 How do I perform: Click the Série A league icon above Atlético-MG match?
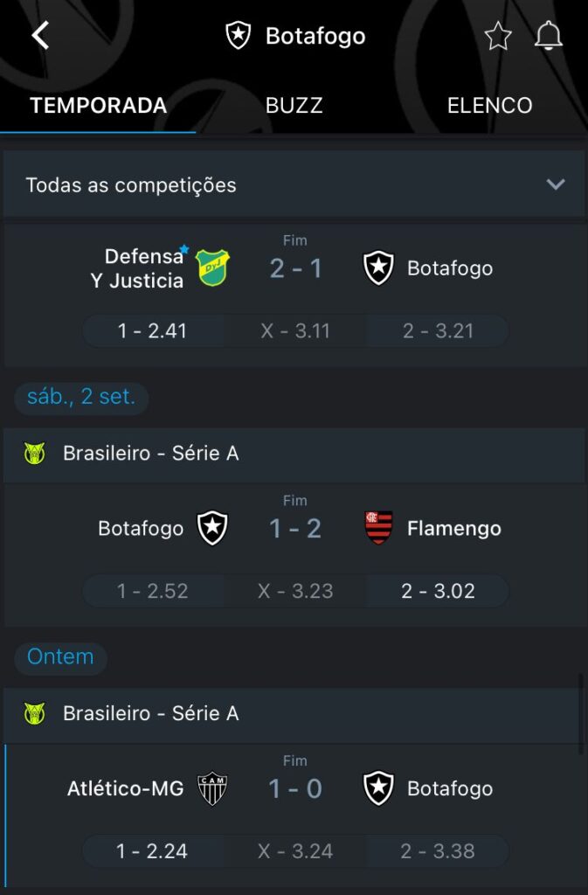point(35,713)
